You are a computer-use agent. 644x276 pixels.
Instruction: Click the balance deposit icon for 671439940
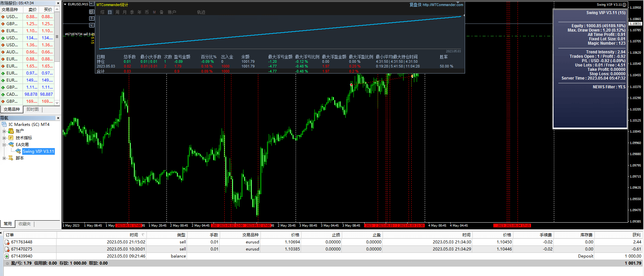click(7, 256)
